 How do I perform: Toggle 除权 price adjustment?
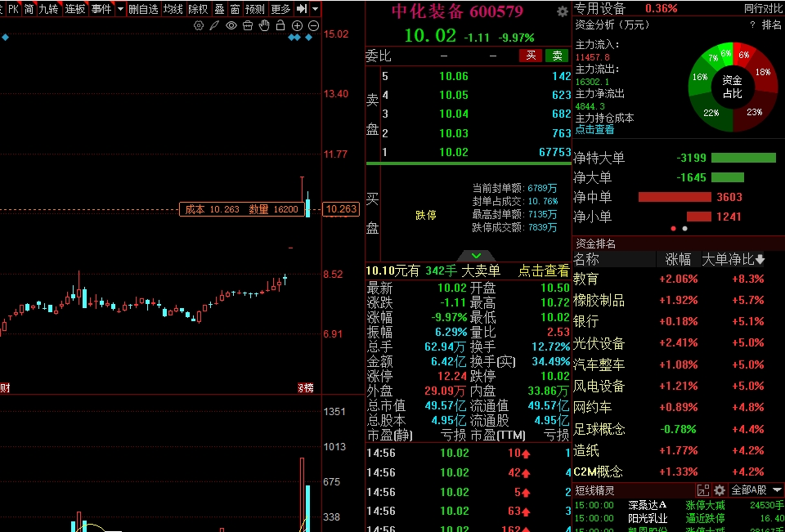(198, 8)
